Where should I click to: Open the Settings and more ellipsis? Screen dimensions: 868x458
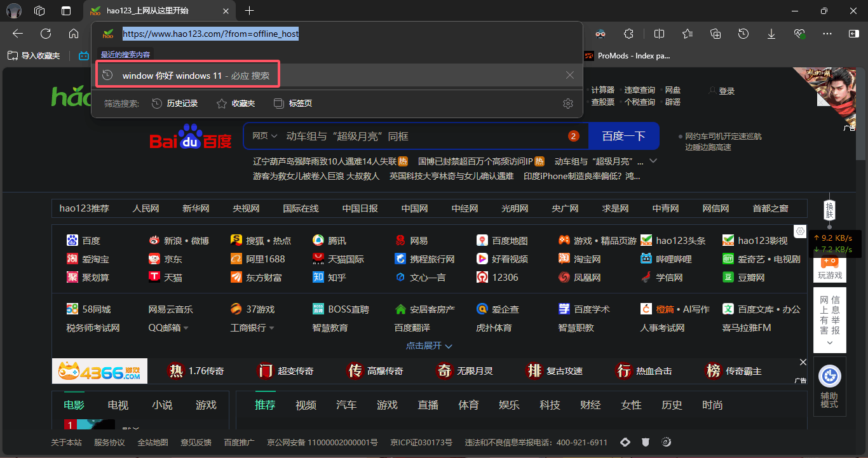pyautogui.click(x=827, y=34)
